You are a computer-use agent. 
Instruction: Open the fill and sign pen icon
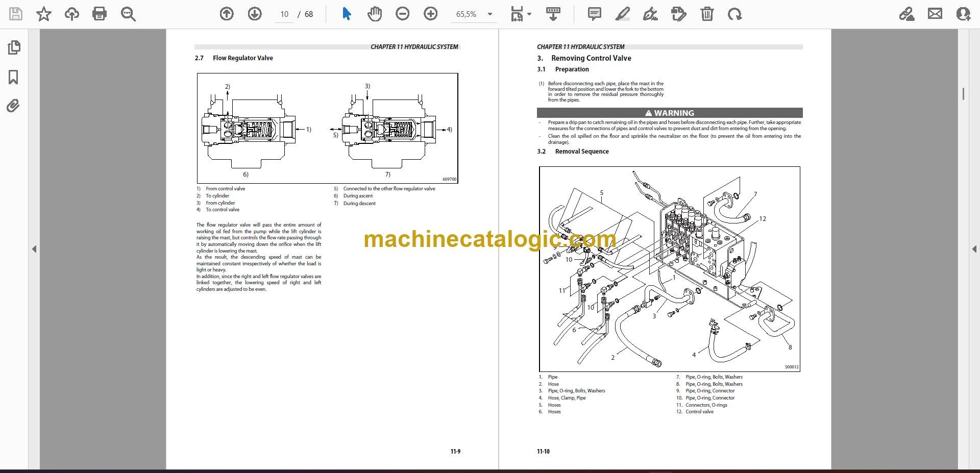(x=906, y=14)
